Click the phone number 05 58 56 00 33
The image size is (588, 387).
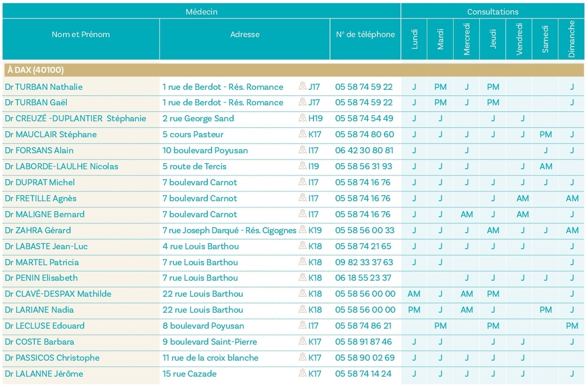click(365, 230)
